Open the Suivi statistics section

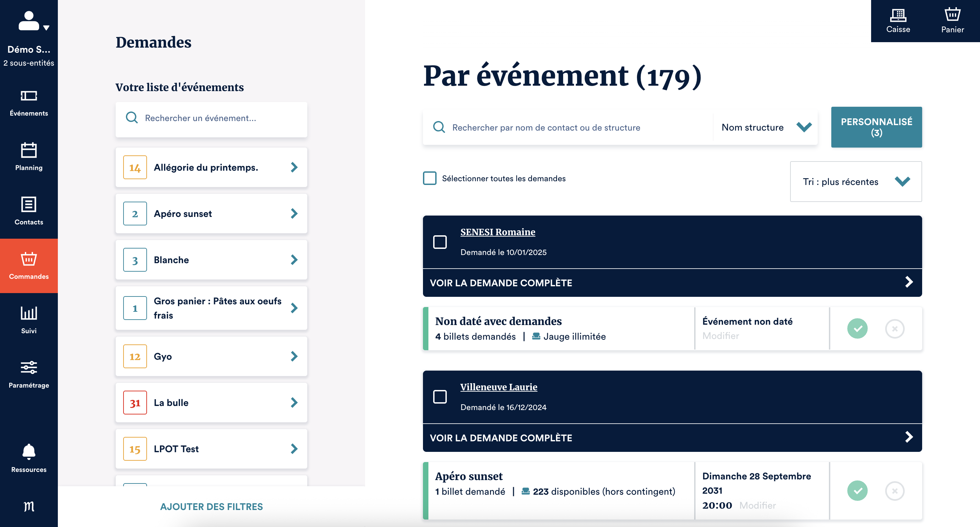29,320
